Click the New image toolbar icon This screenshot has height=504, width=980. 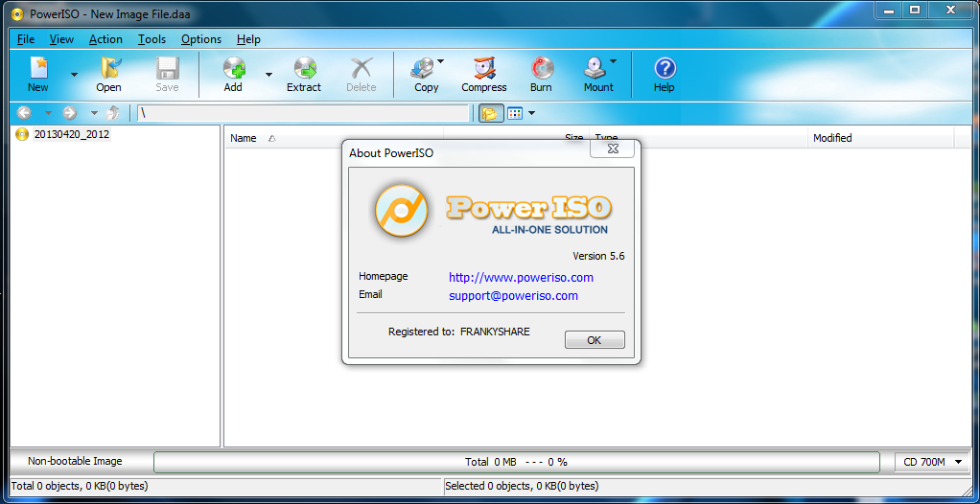pyautogui.click(x=38, y=68)
